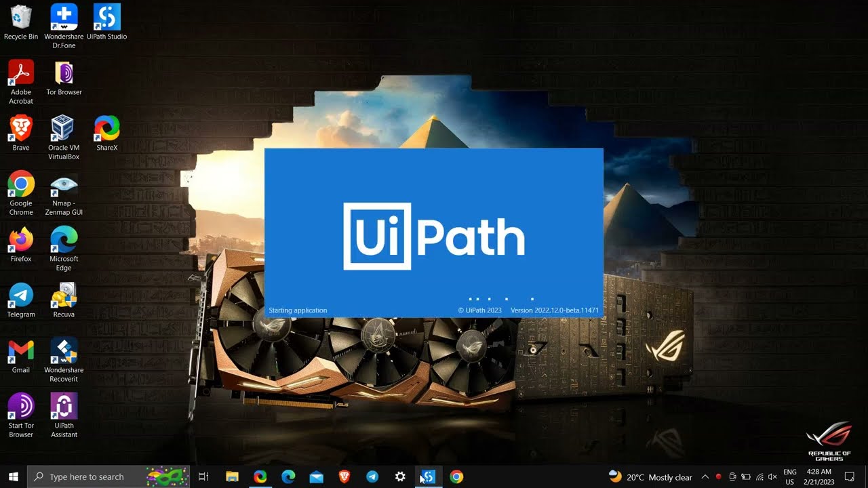This screenshot has width=868, height=488.
Task: Select the Oracle VM VirtualBox shortcut
Action: (x=64, y=137)
